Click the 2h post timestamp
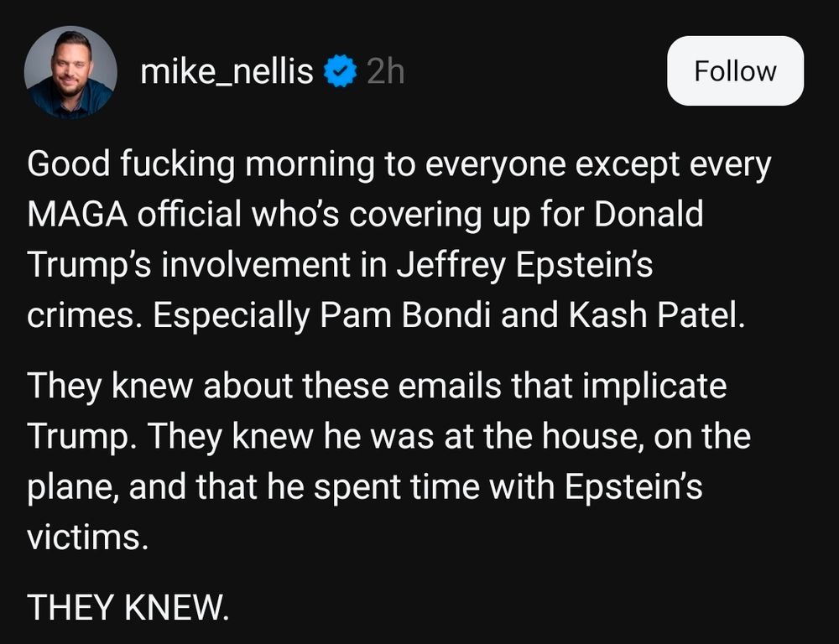The image size is (839, 644). pos(385,72)
